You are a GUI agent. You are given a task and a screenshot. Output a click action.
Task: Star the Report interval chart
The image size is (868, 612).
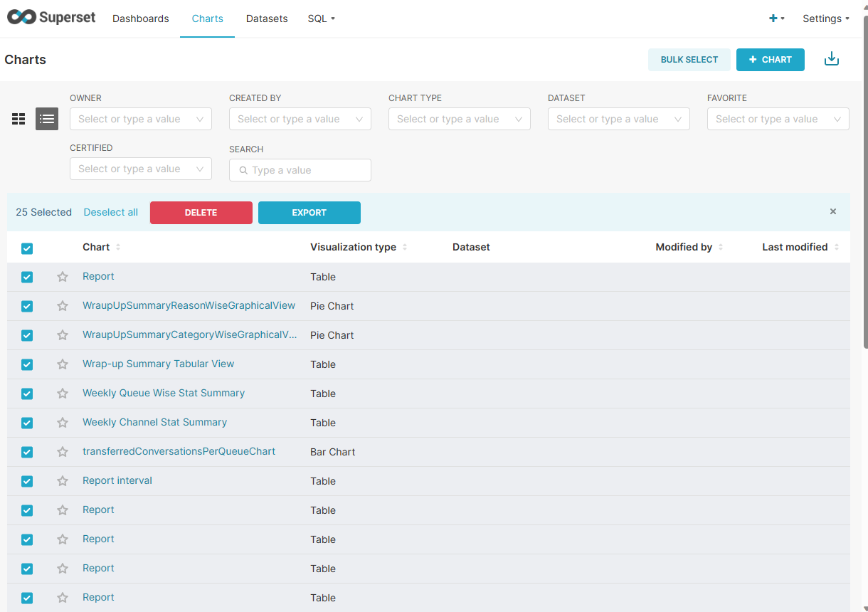point(63,481)
